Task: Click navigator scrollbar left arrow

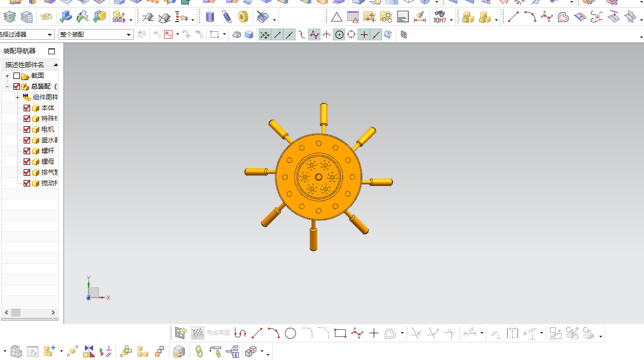Action: 6,312
